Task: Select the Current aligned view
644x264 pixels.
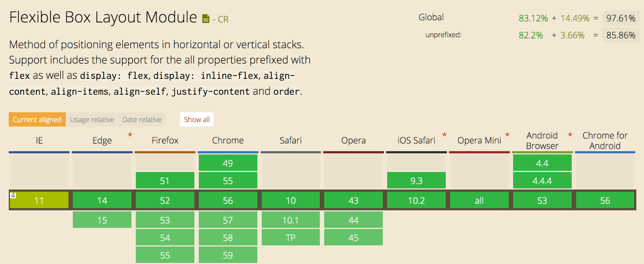Action: (37, 119)
